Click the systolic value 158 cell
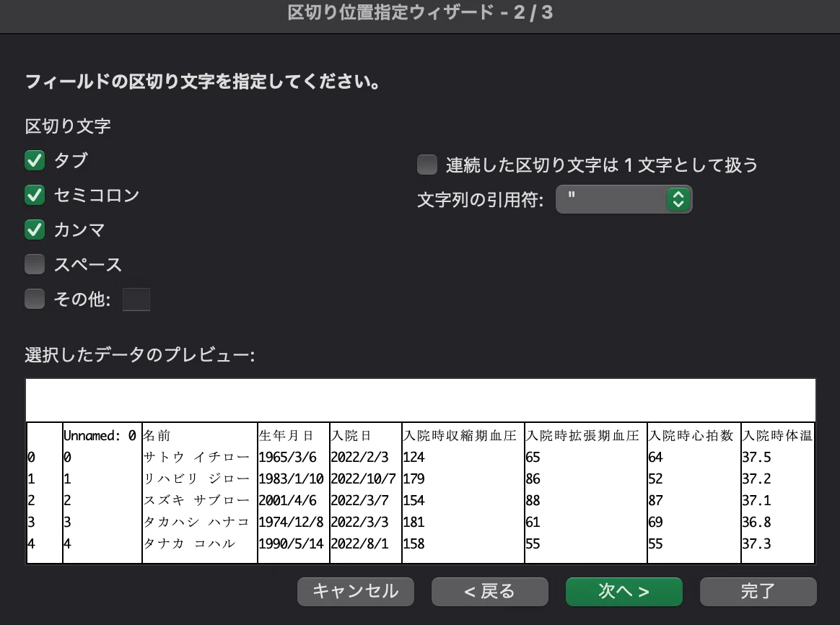840x625 pixels. click(x=414, y=543)
